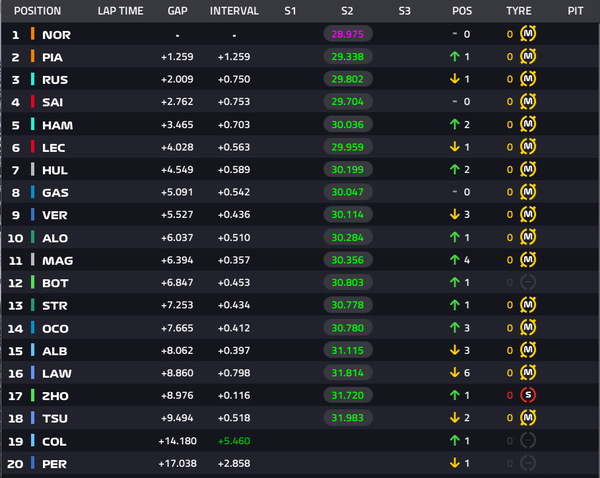
Task: Click the gap value +5.527 for VER
Action: coord(177,214)
